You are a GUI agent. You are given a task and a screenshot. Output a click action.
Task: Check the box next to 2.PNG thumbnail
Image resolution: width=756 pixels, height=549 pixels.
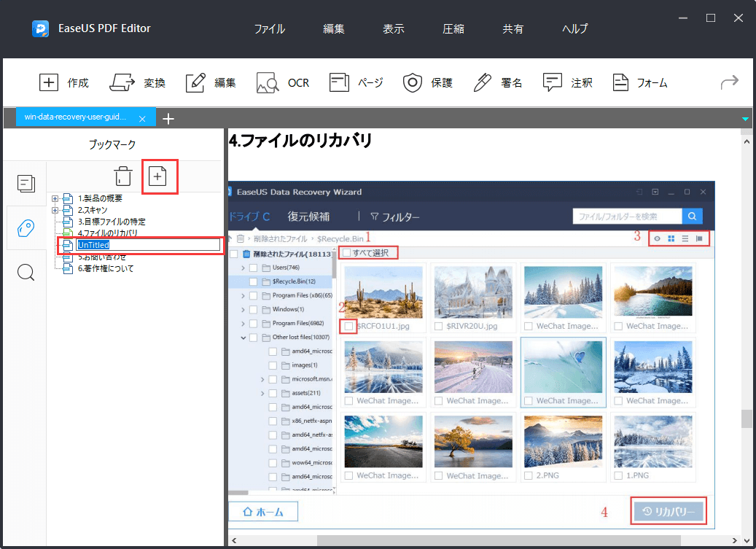tap(528, 475)
